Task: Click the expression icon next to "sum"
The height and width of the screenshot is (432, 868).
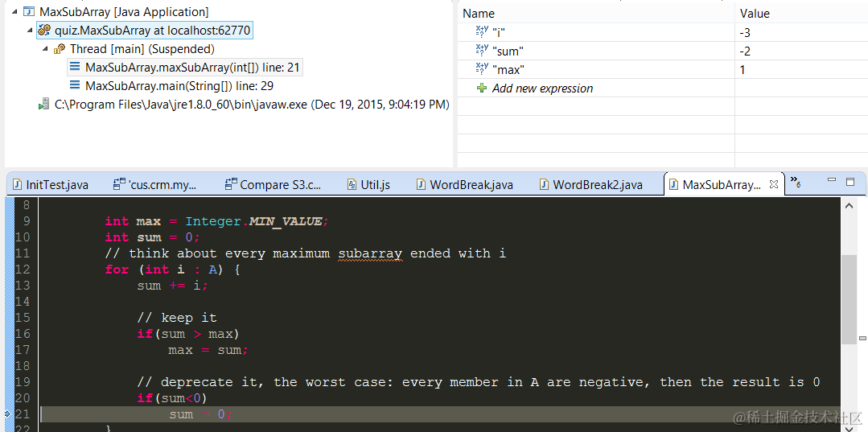Action: click(x=482, y=51)
